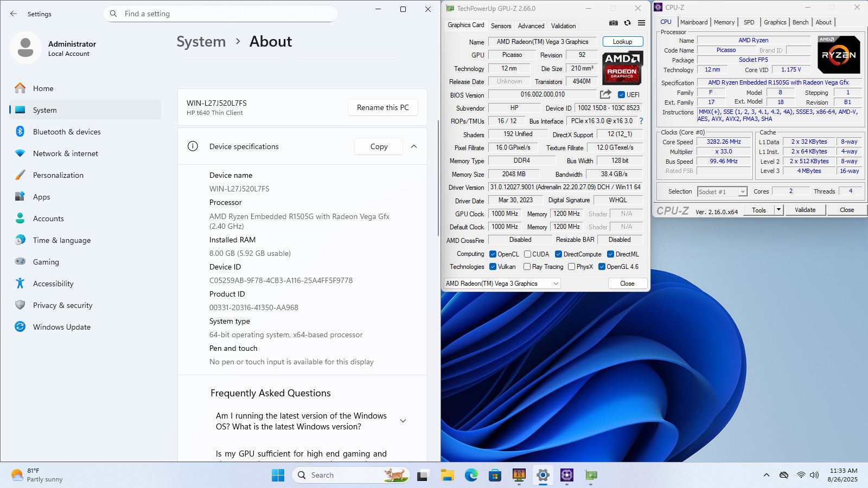Image resolution: width=868 pixels, height=488 pixels.
Task: Click the Settings page vertical scrollbar
Action: tap(438, 179)
